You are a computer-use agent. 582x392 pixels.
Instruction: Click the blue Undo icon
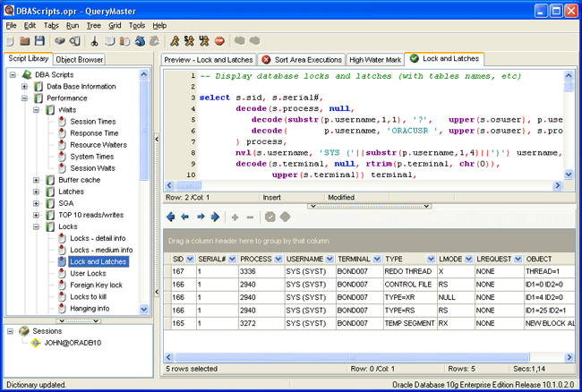140,41
